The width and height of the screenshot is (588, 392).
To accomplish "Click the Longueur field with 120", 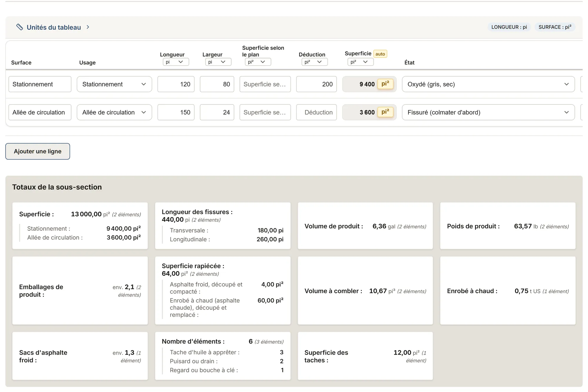I will pyautogui.click(x=176, y=84).
